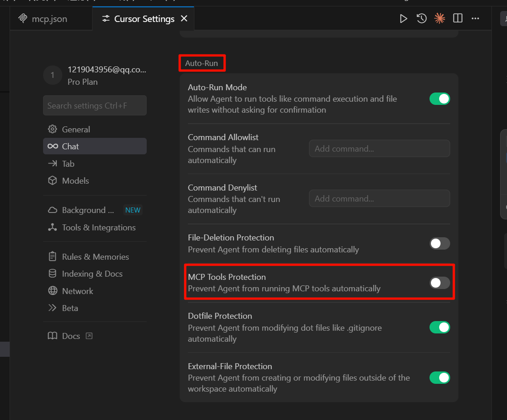507x420 pixels.
Task: Click the Docs book icon
Action: click(52, 336)
